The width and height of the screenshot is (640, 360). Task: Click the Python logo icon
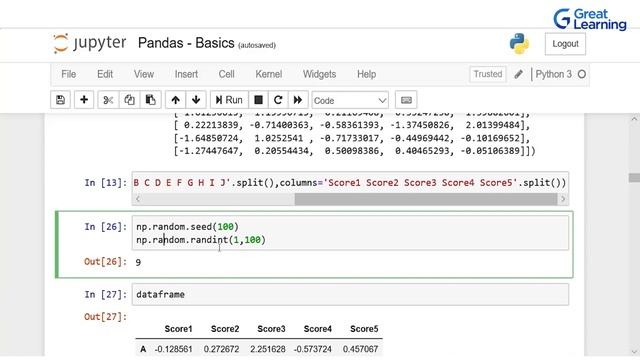click(x=519, y=44)
